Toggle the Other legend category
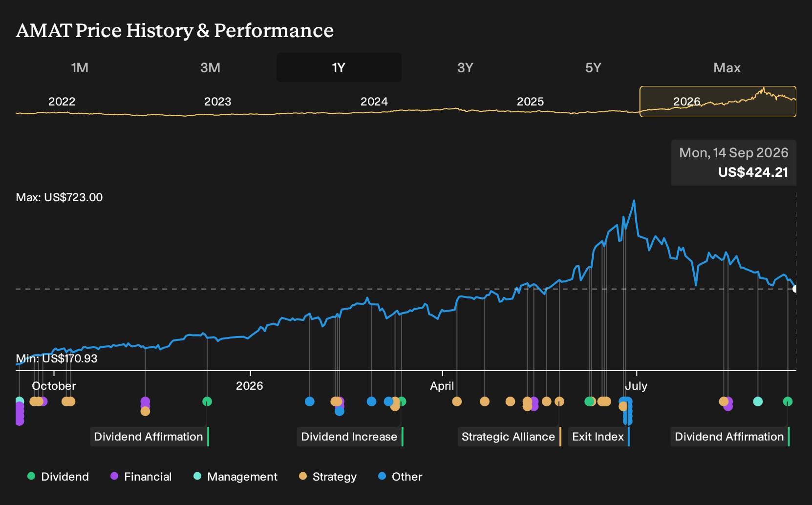Image resolution: width=812 pixels, height=505 pixels. [400, 476]
